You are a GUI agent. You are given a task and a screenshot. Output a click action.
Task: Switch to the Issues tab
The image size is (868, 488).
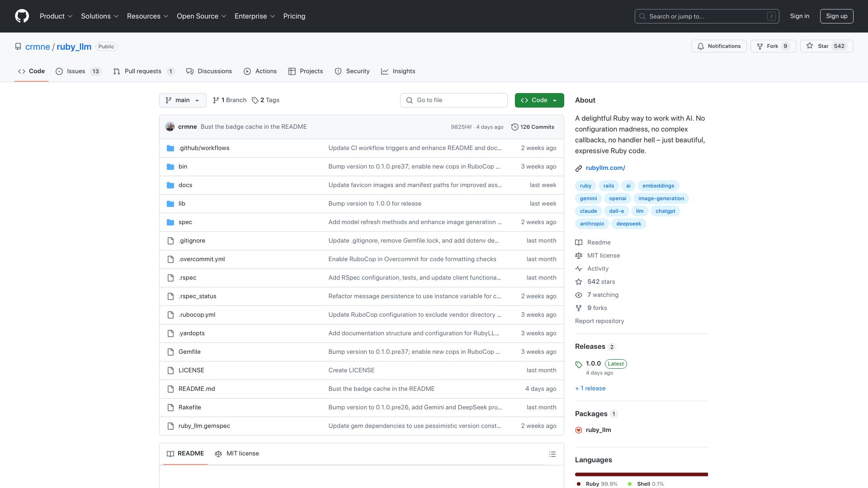pos(79,71)
